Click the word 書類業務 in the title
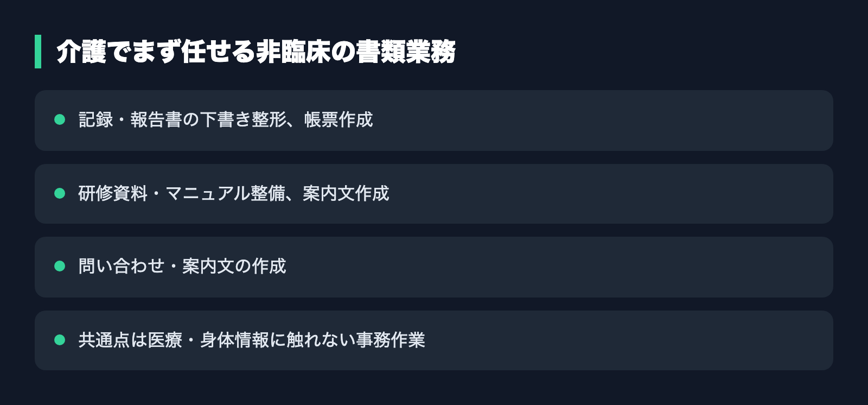 [x=406, y=52]
